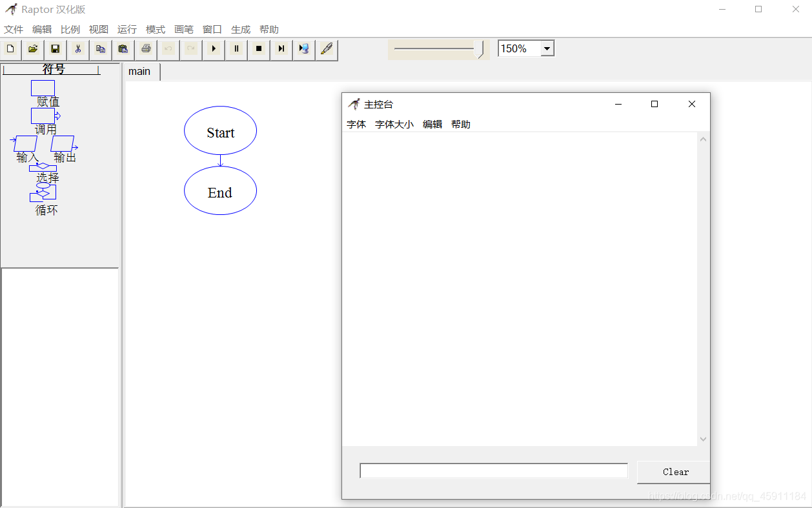812x508 pixels.
Task: Click the Print toolbar icon
Action: (146, 49)
